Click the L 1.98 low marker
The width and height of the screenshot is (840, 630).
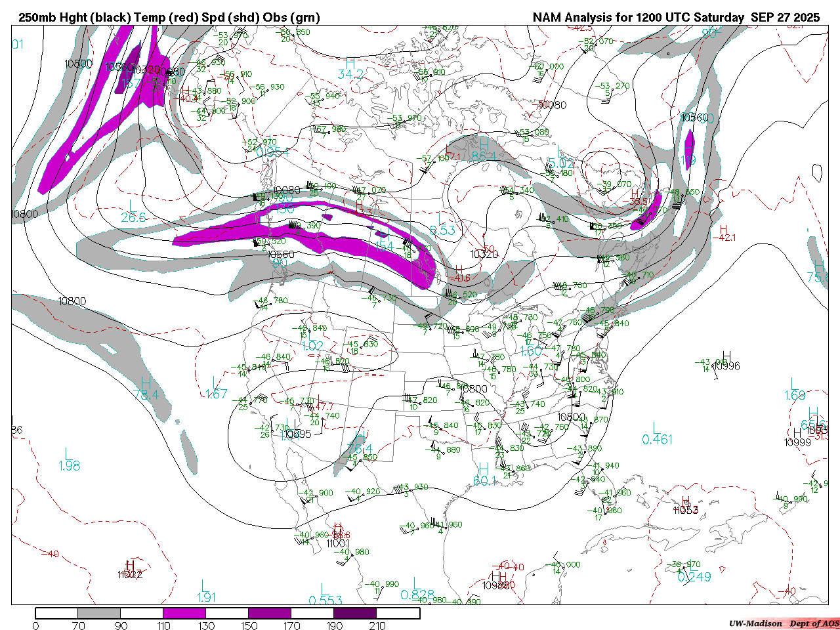(x=69, y=460)
